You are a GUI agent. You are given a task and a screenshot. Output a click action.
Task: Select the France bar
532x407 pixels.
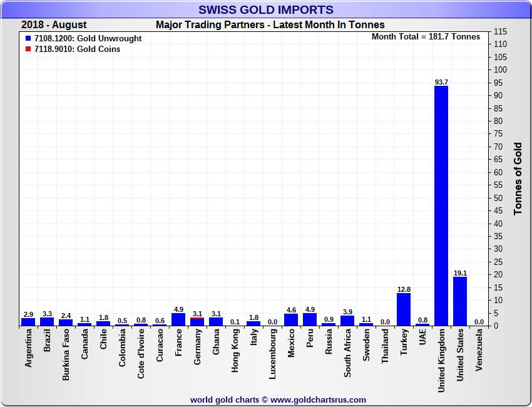[178, 320]
